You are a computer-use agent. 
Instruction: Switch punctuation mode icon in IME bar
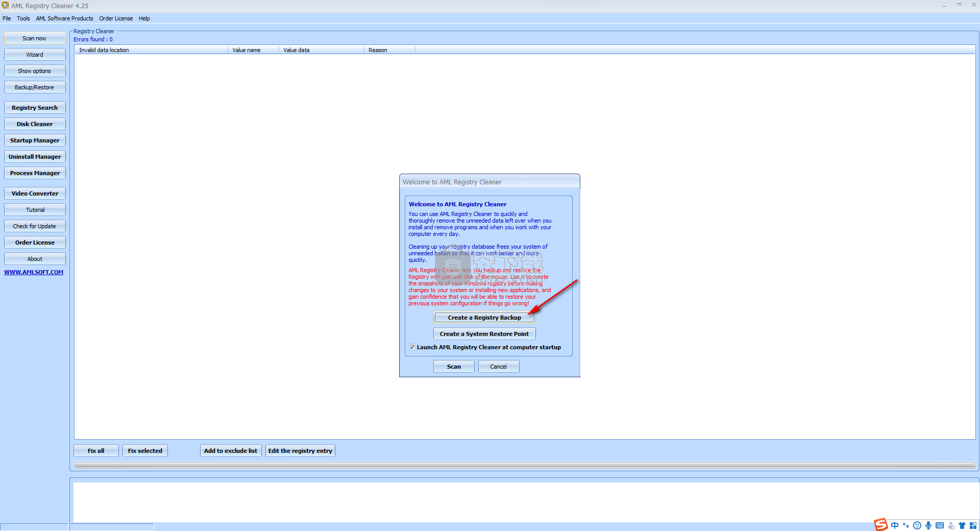pos(905,525)
